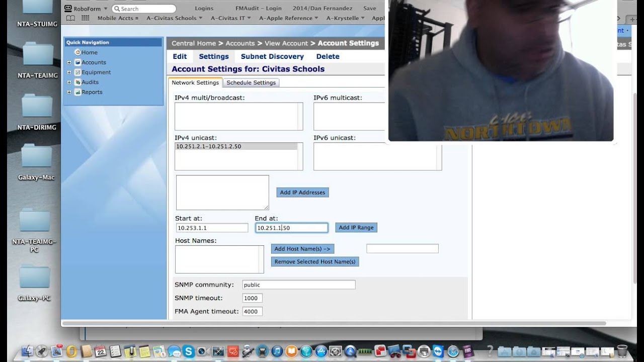Open TeamViewer in the Dock
Screen dimensions: 644x362
(438, 351)
